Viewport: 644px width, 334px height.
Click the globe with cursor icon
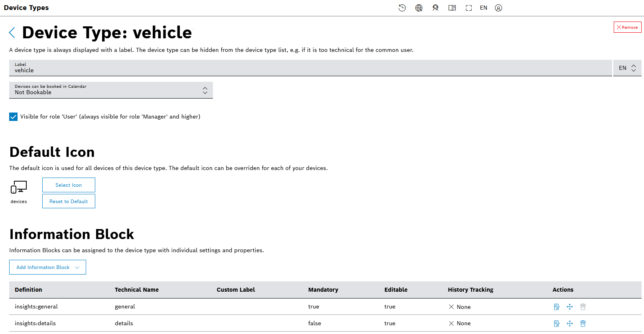(x=419, y=8)
